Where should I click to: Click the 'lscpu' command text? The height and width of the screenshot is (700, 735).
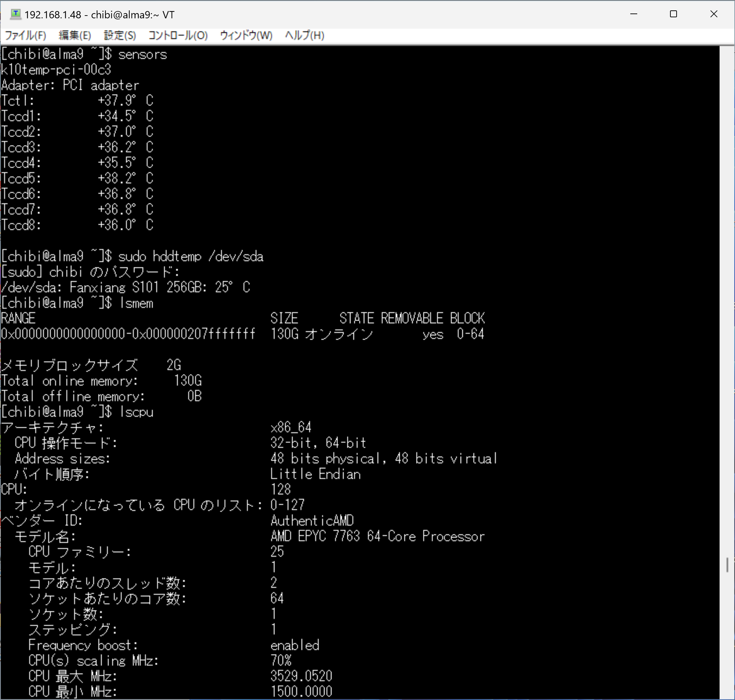136,412
